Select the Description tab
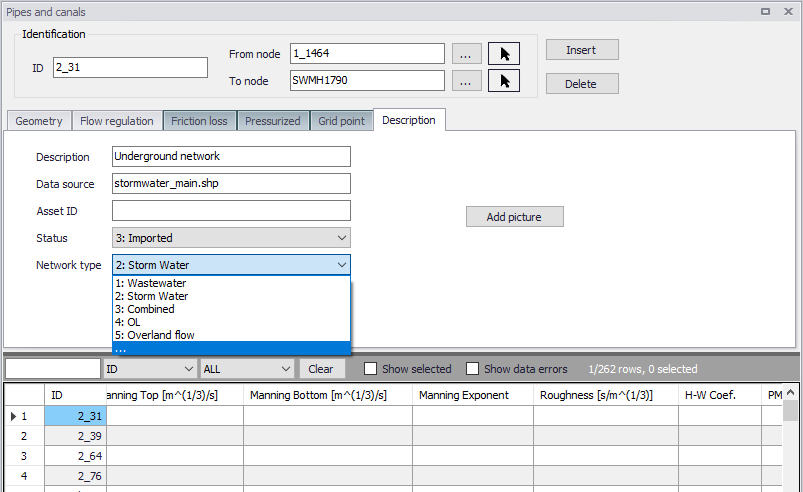Viewport: 803px width, 492px height. (x=409, y=120)
